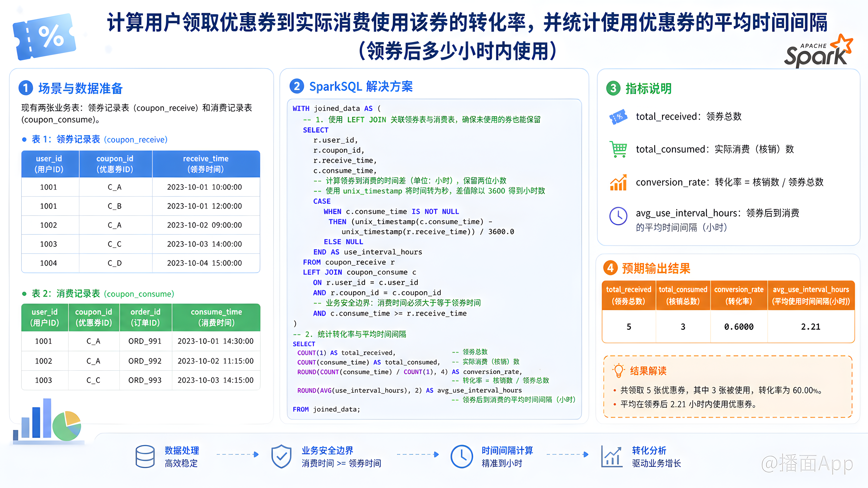Click the total_consumed (核销总数) result header
This screenshot has width=868, height=488.
(683, 295)
